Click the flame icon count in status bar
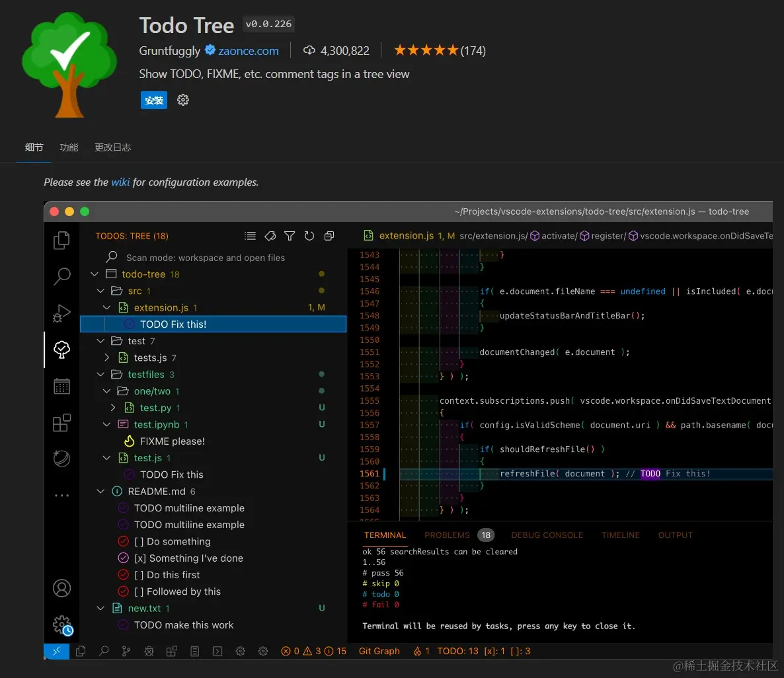Viewport: 784px width, 678px height. click(x=421, y=651)
